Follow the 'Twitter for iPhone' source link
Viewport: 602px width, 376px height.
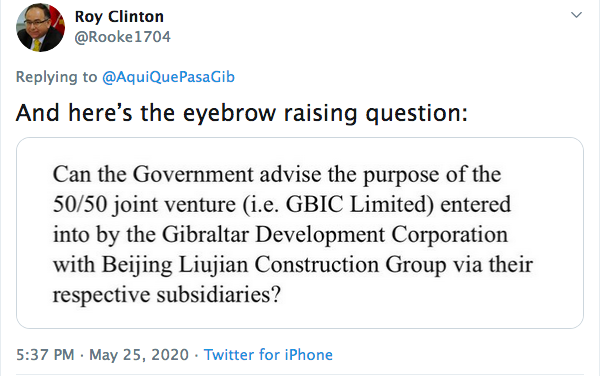[x=268, y=354]
